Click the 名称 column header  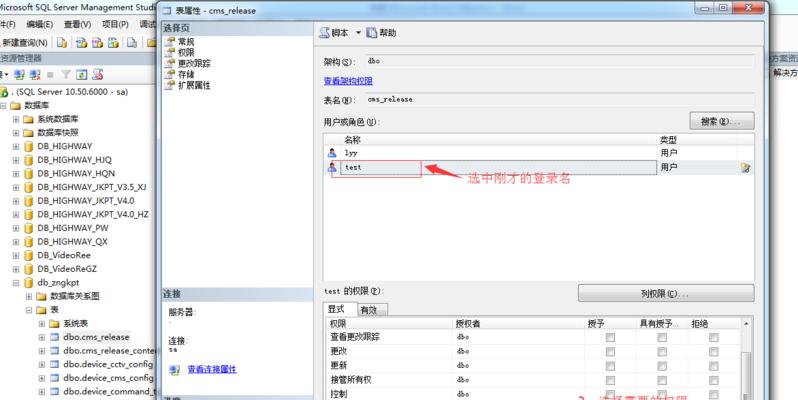point(352,139)
